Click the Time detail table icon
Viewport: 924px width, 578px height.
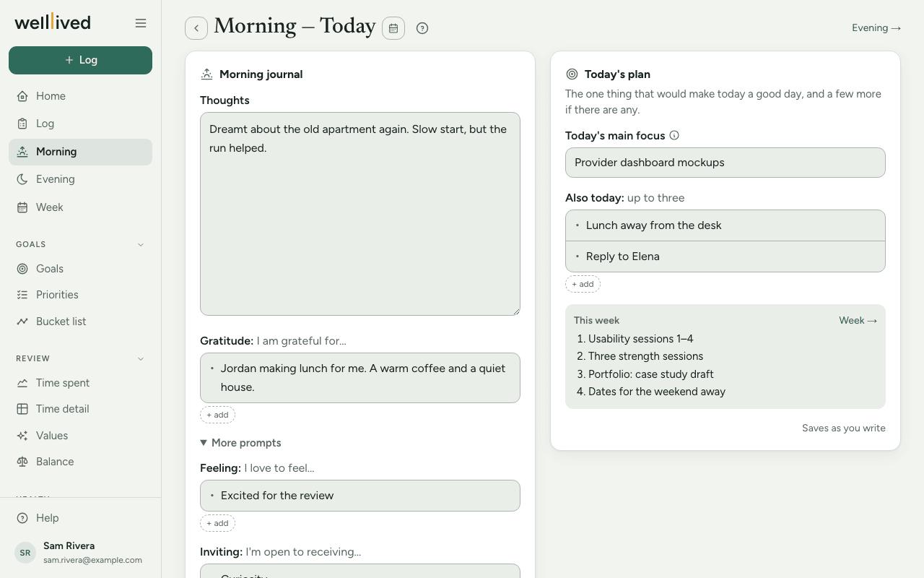click(x=22, y=409)
